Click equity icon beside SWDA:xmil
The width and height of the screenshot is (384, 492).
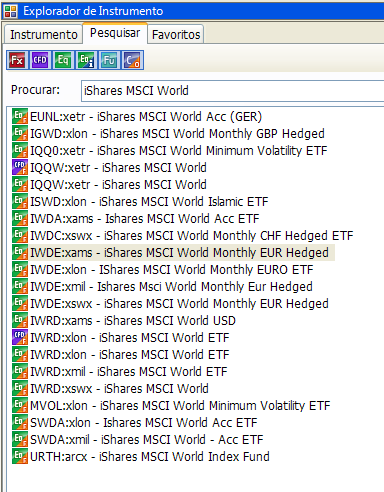20,439
